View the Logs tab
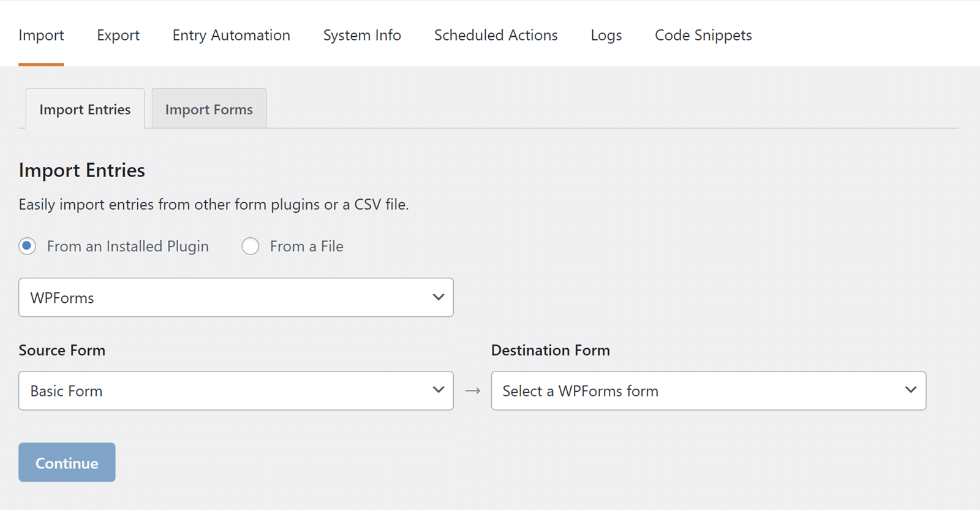Image resolution: width=980 pixels, height=510 pixels. [606, 36]
